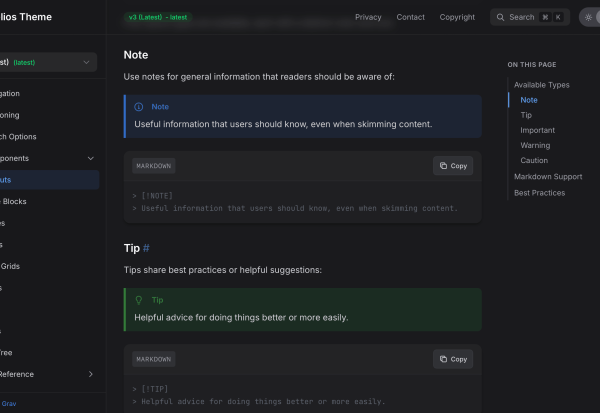Open the Contact page
Image resolution: width=600 pixels, height=413 pixels.
[x=411, y=17]
